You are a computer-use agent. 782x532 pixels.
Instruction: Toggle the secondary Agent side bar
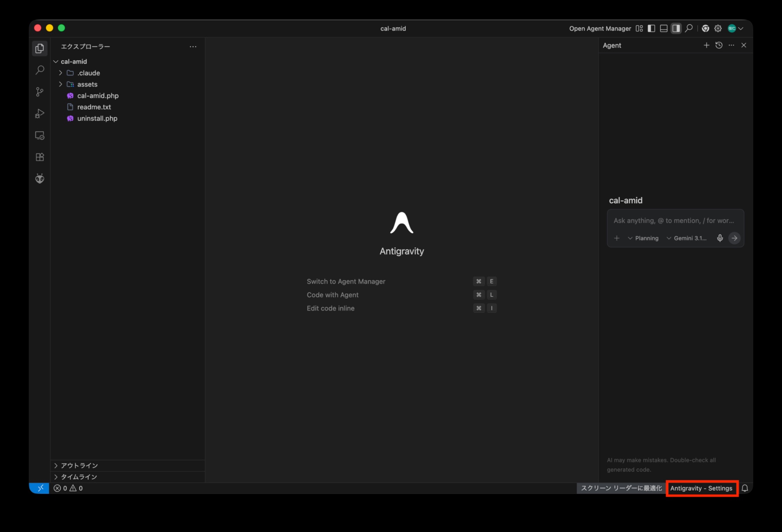[x=676, y=28]
